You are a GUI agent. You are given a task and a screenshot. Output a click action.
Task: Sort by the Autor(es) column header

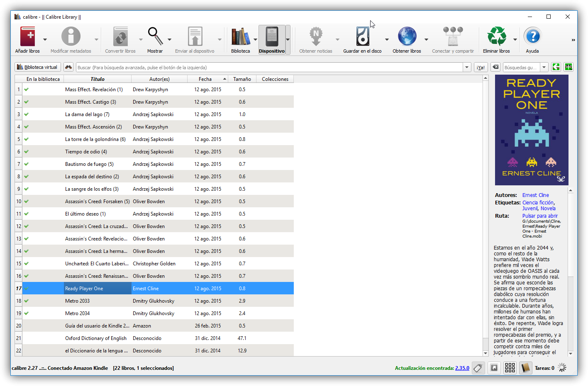[159, 79]
